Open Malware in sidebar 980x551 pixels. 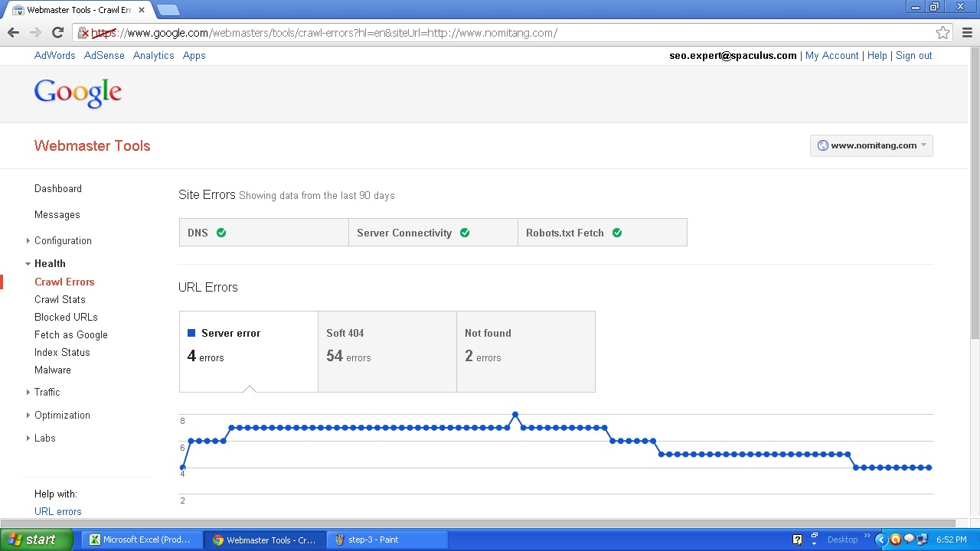53,370
